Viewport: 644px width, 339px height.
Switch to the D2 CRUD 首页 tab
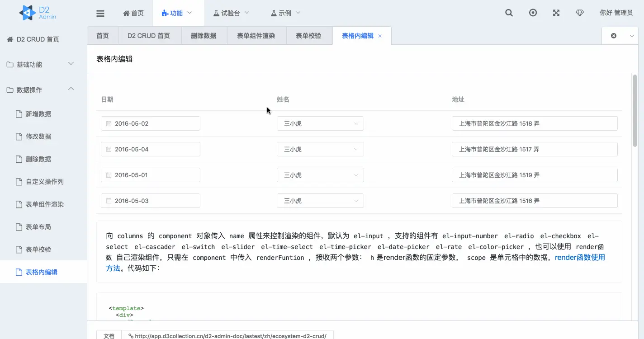(x=149, y=35)
